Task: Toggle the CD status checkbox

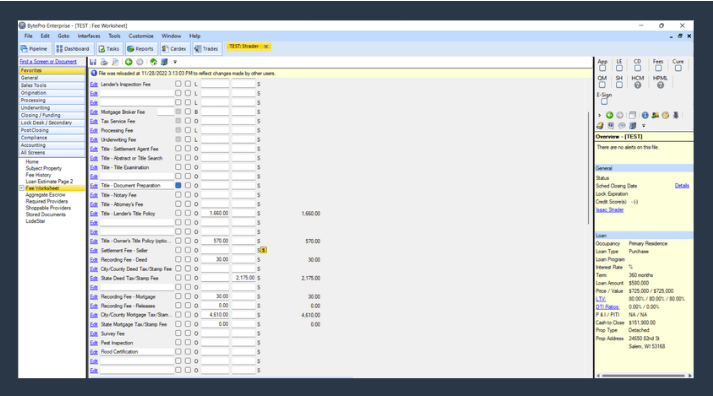Action: (x=638, y=68)
